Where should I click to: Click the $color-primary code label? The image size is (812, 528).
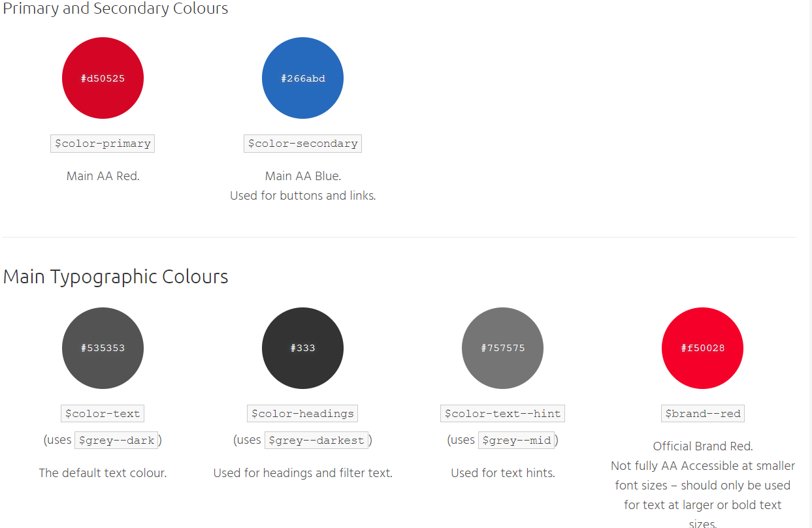click(x=103, y=144)
